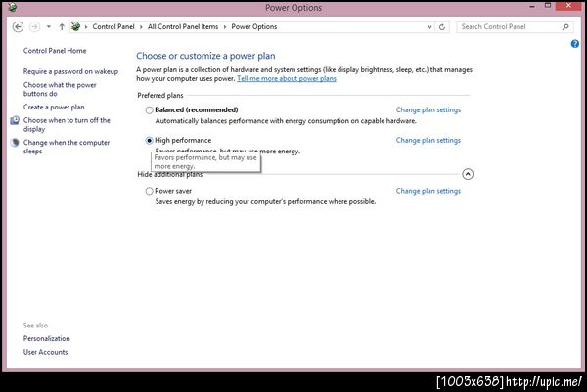Open the Control Panel breadcrumb

pyautogui.click(x=113, y=27)
